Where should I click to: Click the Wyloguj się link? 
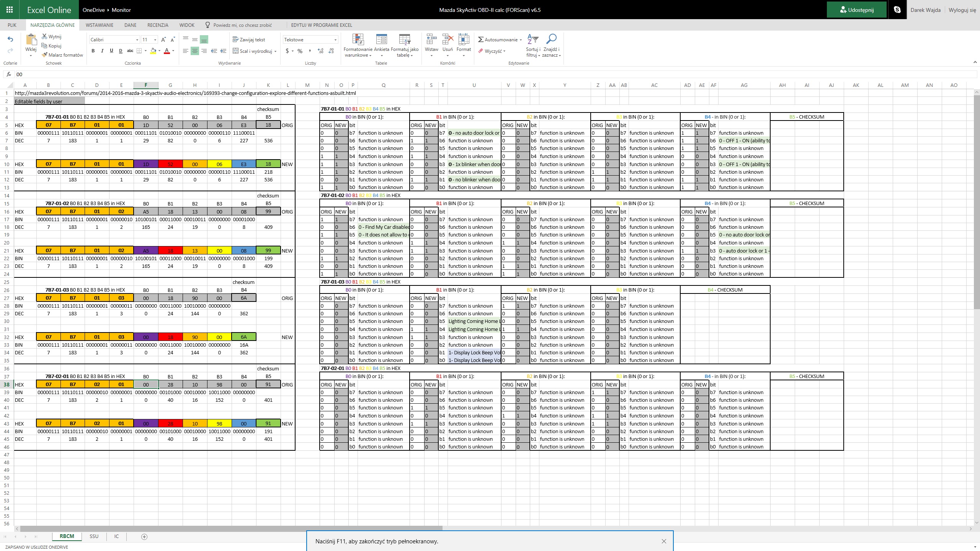962,10
